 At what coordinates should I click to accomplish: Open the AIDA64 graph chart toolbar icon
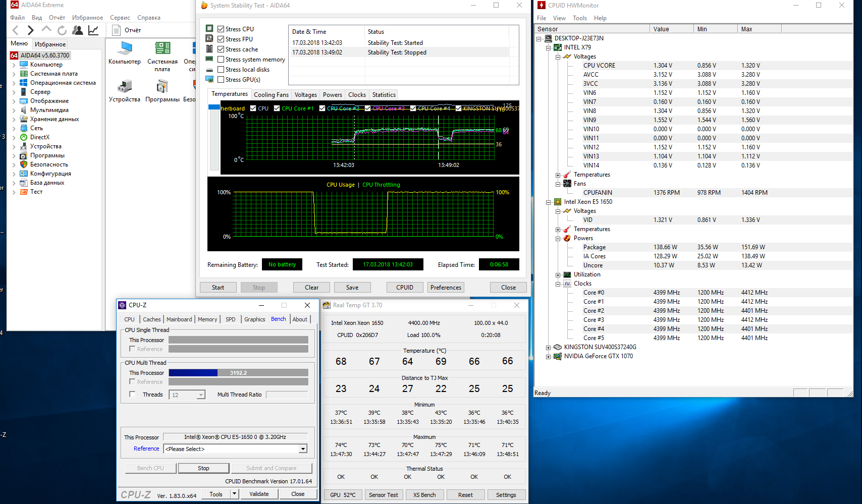tap(93, 30)
